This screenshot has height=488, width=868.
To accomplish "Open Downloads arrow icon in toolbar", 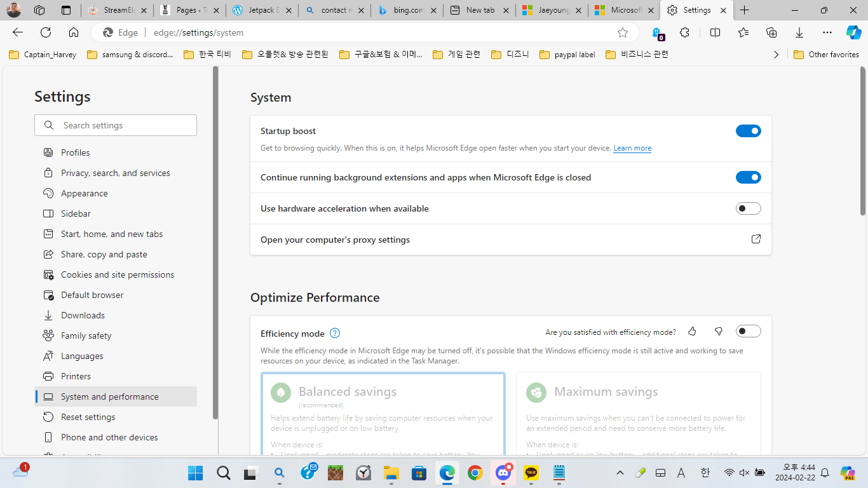I will point(799,32).
